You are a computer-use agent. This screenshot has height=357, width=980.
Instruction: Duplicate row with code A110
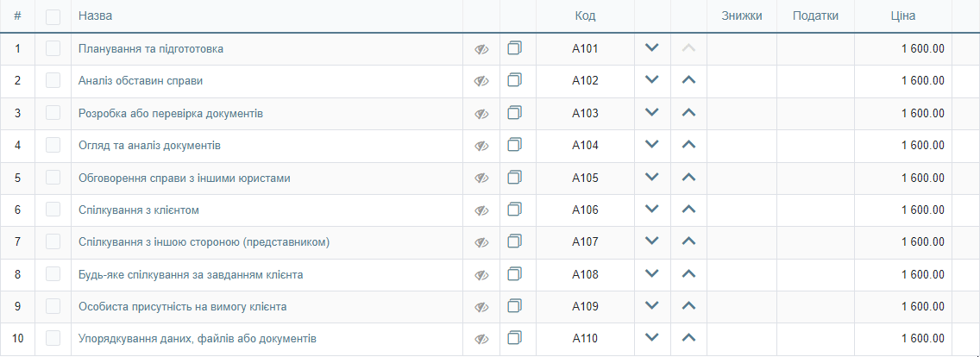[x=514, y=338]
